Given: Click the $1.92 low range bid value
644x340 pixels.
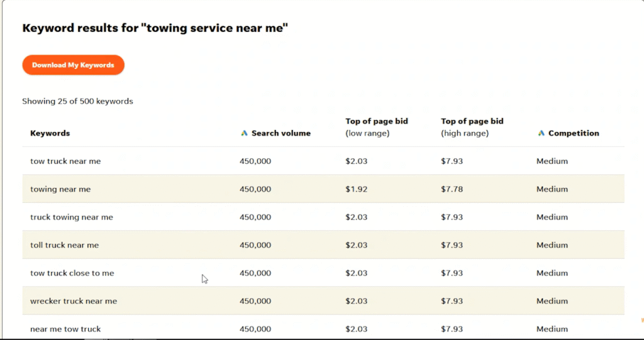Looking at the screenshot, I should tap(357, 189).
